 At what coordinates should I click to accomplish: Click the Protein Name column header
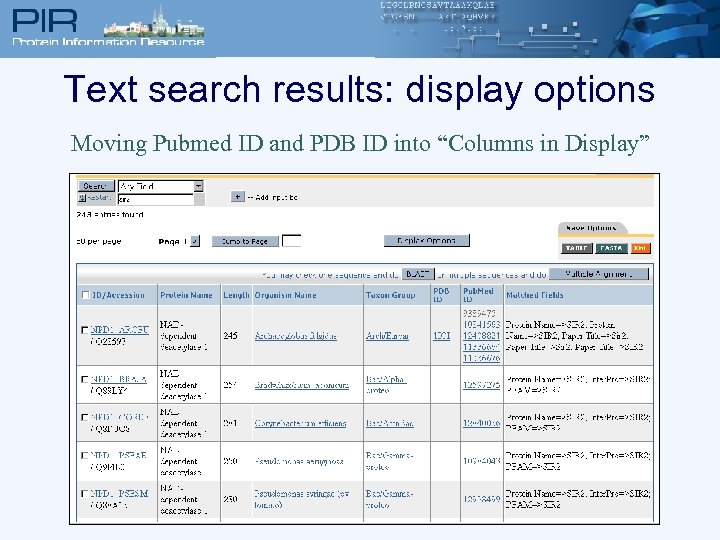click(186, 295)
